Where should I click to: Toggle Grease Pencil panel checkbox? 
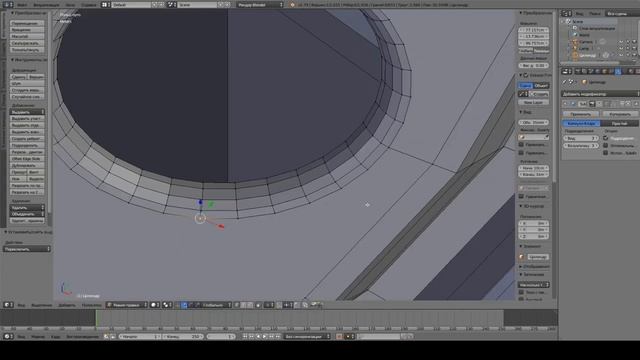(x=526, y=75)
